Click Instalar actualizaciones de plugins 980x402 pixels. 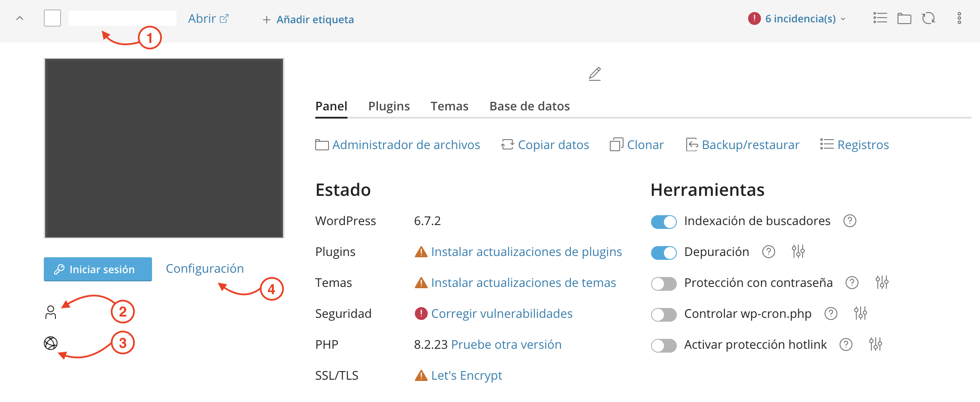pyautogui.click(x=527, y=252)
